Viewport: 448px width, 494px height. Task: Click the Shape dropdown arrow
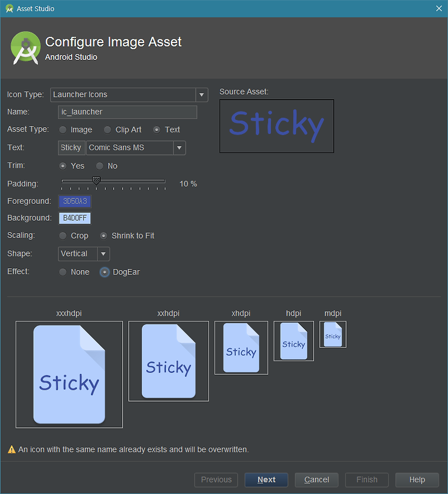click(104, 254)
